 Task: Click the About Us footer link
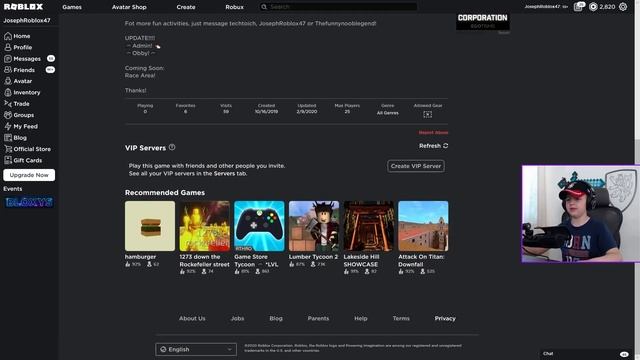click(x=192, y=318)
